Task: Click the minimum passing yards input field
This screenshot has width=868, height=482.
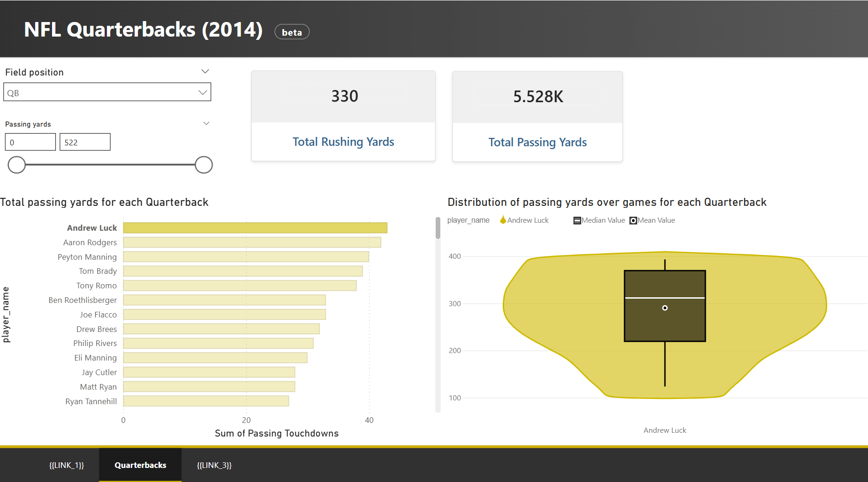Action: click(x=30, y=142)
